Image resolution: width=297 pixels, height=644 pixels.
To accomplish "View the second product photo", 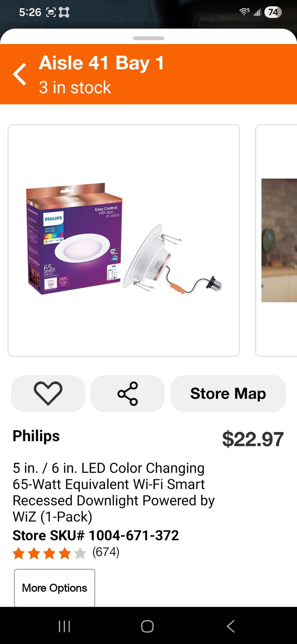I will 279,240.
